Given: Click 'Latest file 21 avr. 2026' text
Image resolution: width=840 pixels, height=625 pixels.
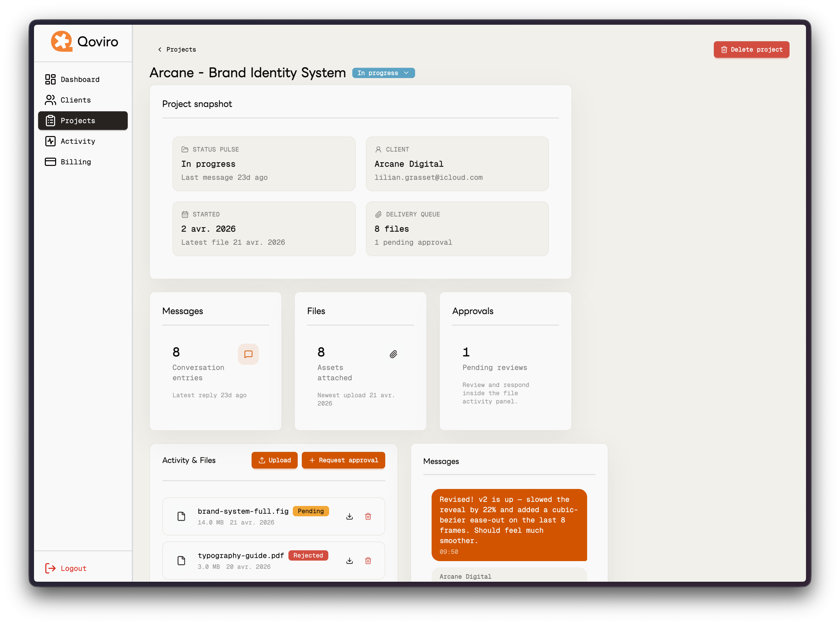Looking at the screenshot, I should (x=233, y=242).
